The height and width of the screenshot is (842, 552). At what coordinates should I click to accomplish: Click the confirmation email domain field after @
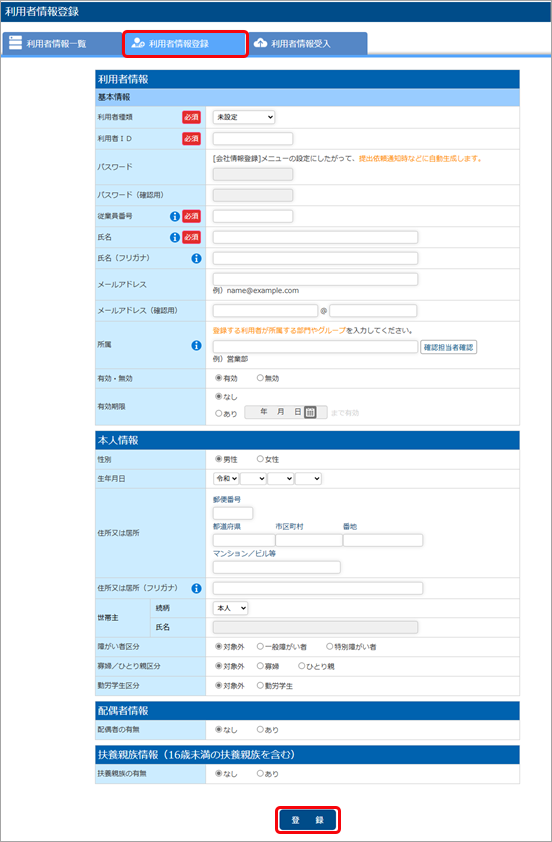(373, 310)
